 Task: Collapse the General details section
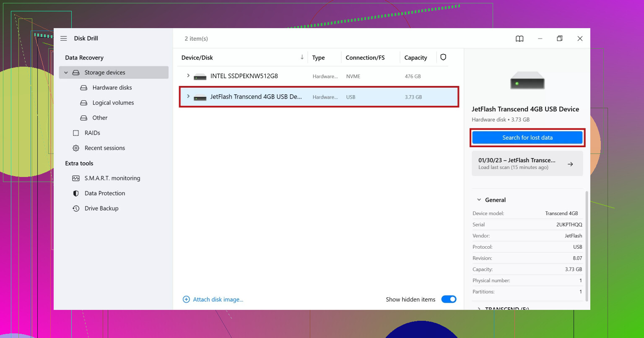(479, 200)
